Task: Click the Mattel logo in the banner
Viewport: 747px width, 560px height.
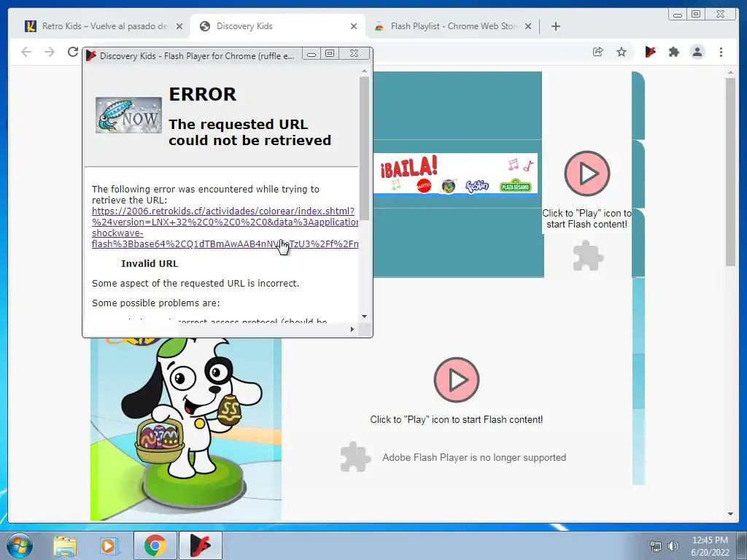Action: tap(424, 186)
